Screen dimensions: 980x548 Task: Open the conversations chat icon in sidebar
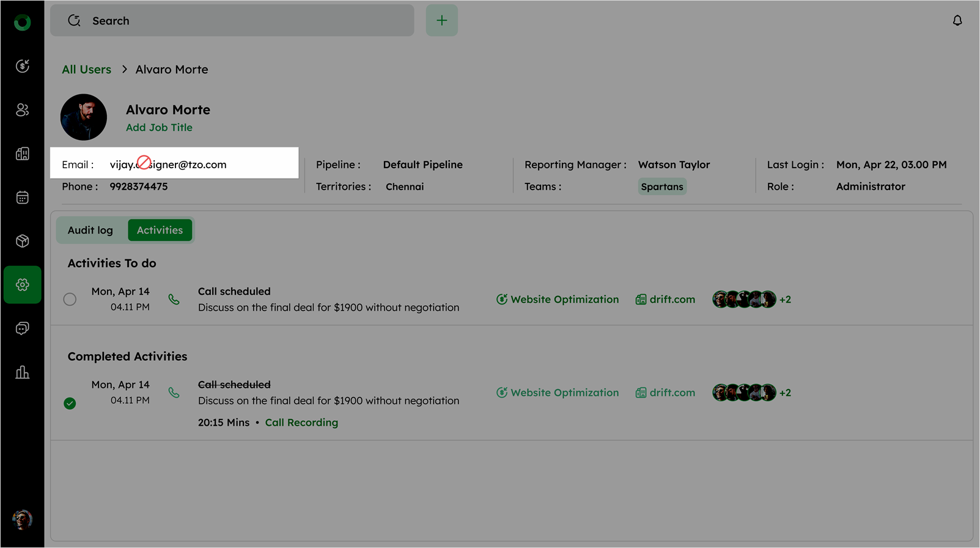pos(23,329)
